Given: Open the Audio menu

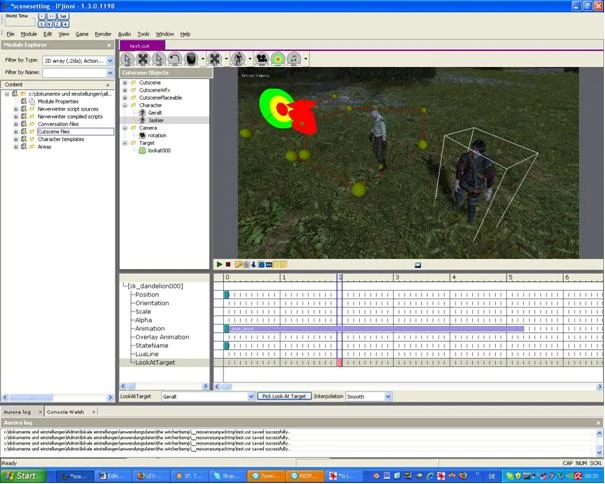Looking at the screenshot, I should (x=124, y=34).
